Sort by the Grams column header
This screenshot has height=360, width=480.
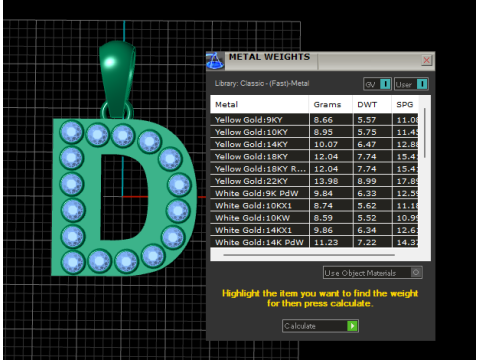(330, 105)
